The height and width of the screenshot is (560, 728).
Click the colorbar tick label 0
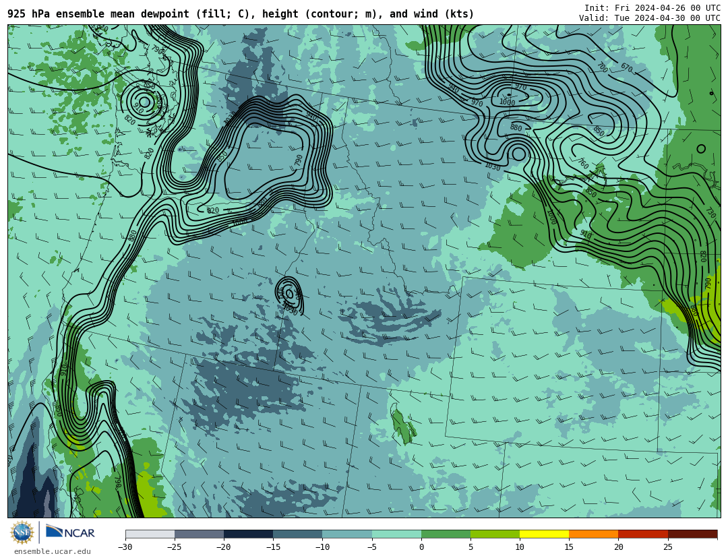(421, 547)
